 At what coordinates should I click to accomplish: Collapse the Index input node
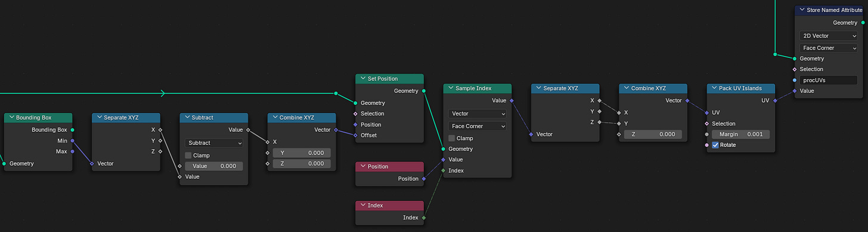tap(362, 205)
